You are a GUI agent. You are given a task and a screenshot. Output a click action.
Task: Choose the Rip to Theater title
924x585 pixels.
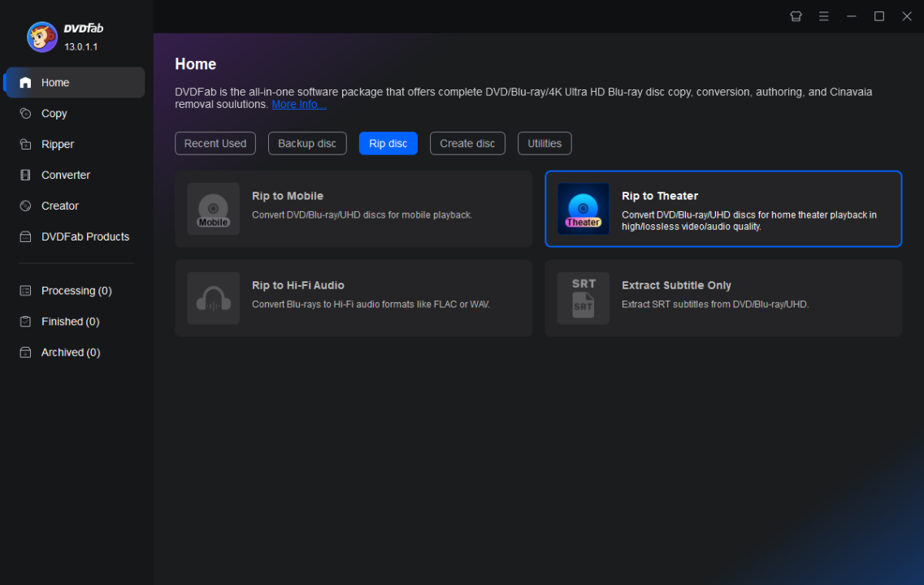tap(659, 196)
